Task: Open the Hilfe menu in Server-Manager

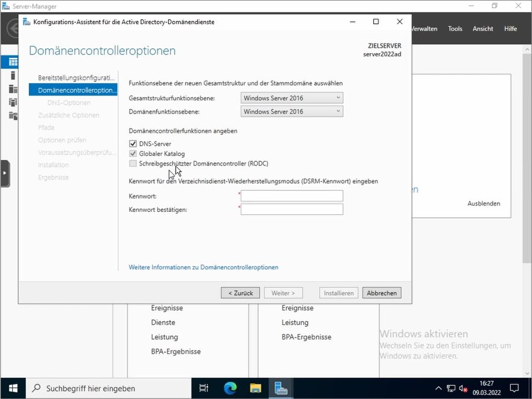Action: coord(511,28)
